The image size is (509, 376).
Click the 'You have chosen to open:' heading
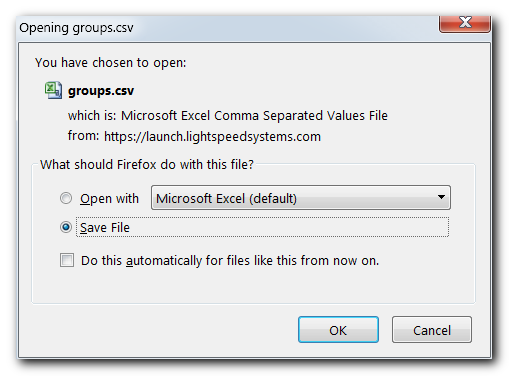click(x=110, y=63)
